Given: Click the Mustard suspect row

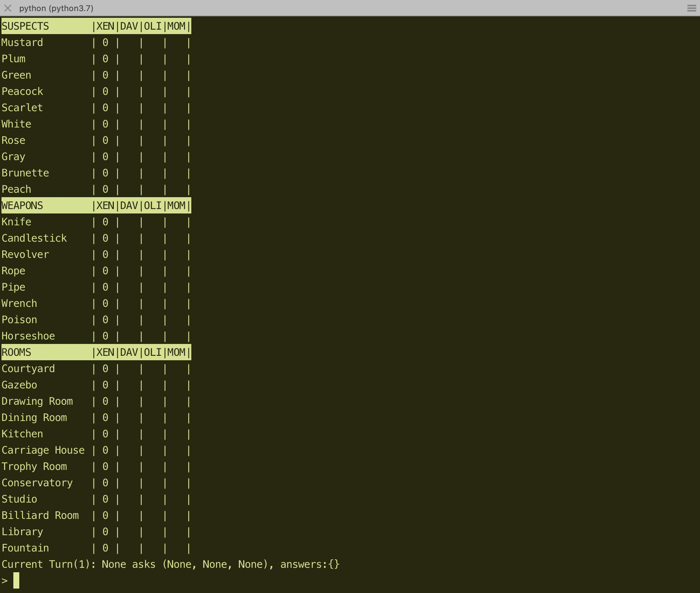Looking at the screenshot, I should 96,43.
